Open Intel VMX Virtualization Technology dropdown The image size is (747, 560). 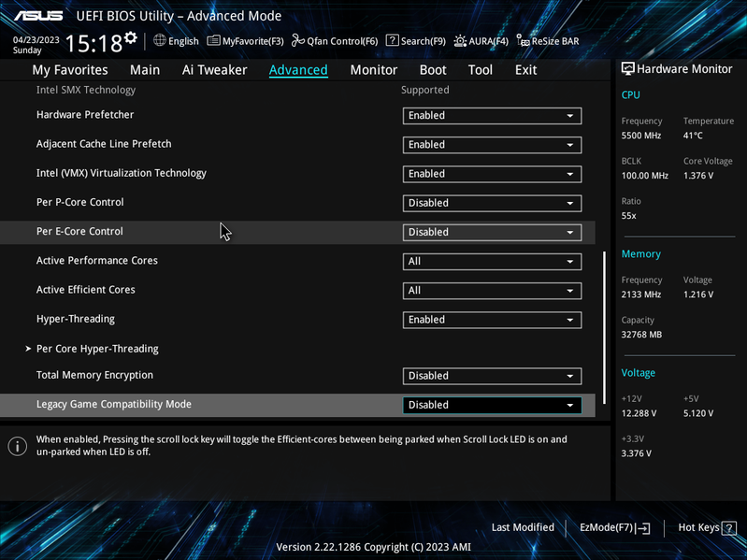tap(492, 174)
